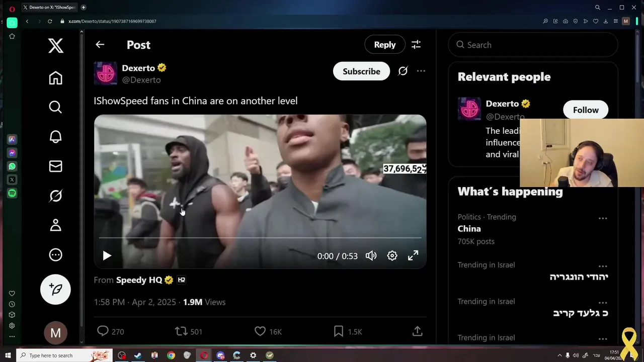This screenshot has height=362, width=644.
Task: Play the ISpeed video
Action: point(107,256)
